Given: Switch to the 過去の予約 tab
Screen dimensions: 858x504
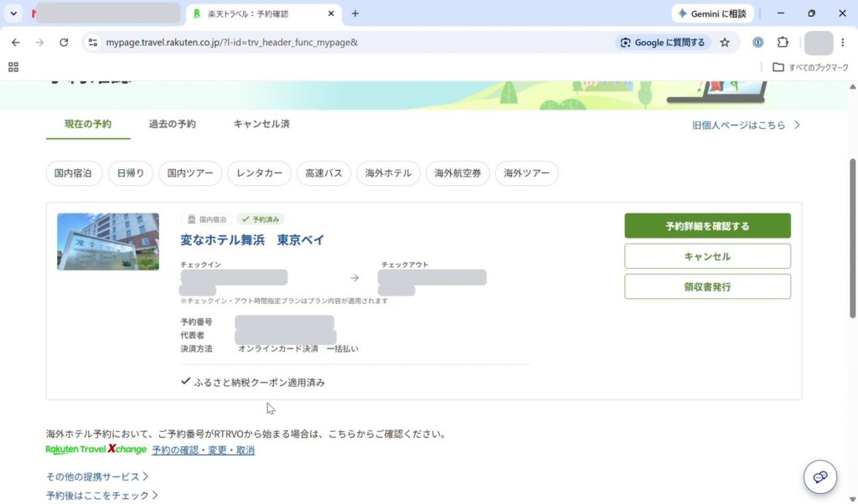Looking at the screenshot, I should [173, 124].
